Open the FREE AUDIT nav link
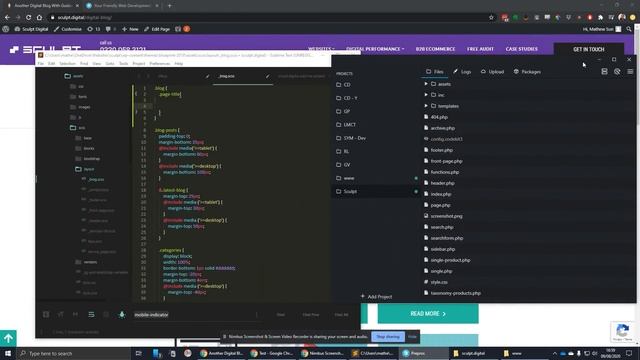Viewport: 640px width, 360px height. tap(480, 49)
